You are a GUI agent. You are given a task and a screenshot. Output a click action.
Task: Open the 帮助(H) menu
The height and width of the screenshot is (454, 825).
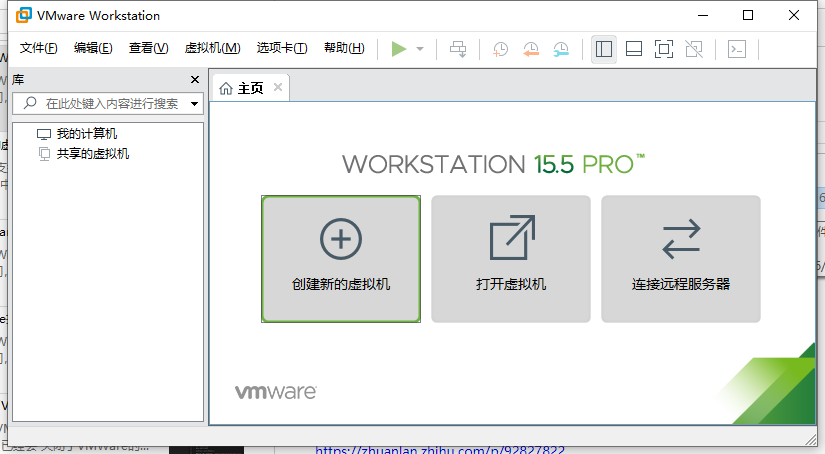344,48
